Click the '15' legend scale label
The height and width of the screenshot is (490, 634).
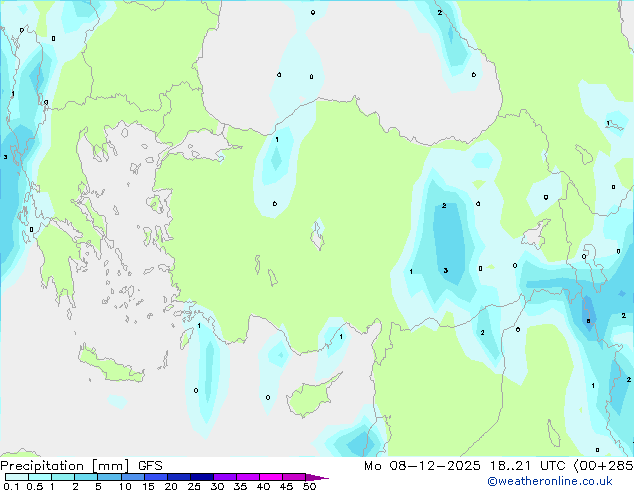tap(148, 486)
